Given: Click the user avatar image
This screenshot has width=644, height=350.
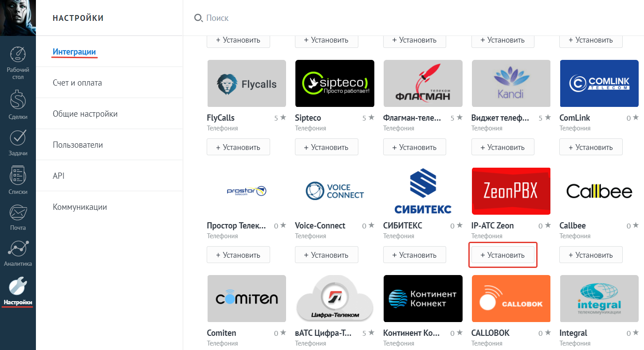Looking at the screenshot, I should coord(18,18).
